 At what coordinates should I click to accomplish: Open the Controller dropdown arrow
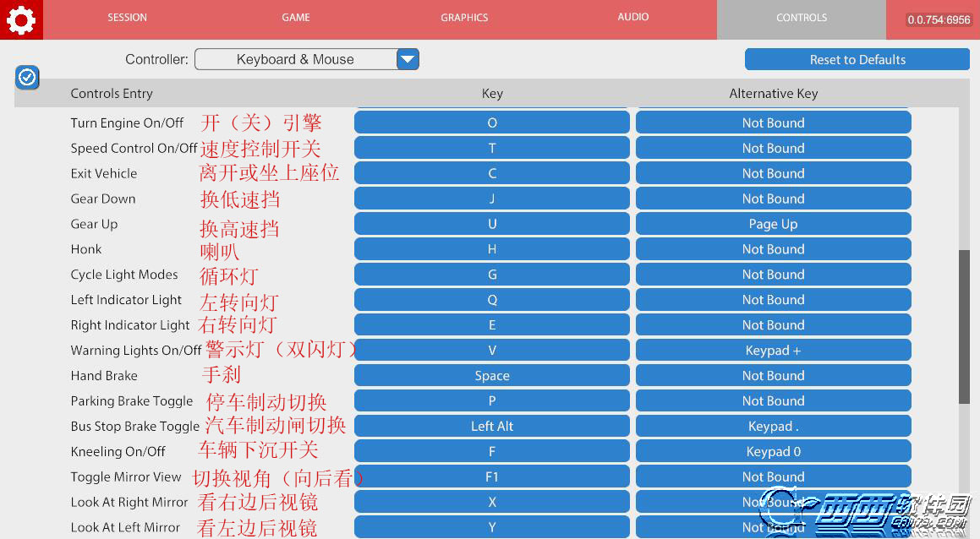[408, 59]
